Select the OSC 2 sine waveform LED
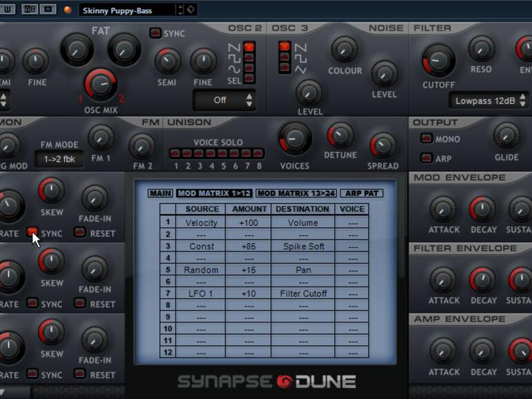This screenshot has height=399, width=532. tap(249, 68)
